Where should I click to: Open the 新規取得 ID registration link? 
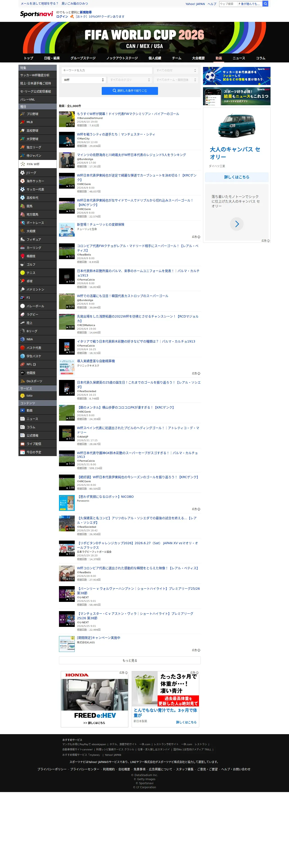click(86, 12)
